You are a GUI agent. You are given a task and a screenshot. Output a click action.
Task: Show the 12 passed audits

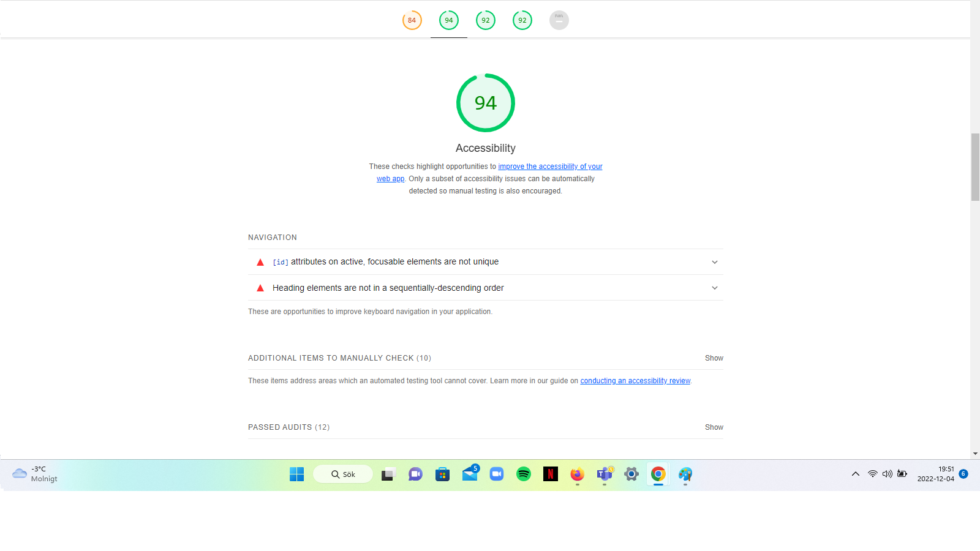(x=714, y=427)
